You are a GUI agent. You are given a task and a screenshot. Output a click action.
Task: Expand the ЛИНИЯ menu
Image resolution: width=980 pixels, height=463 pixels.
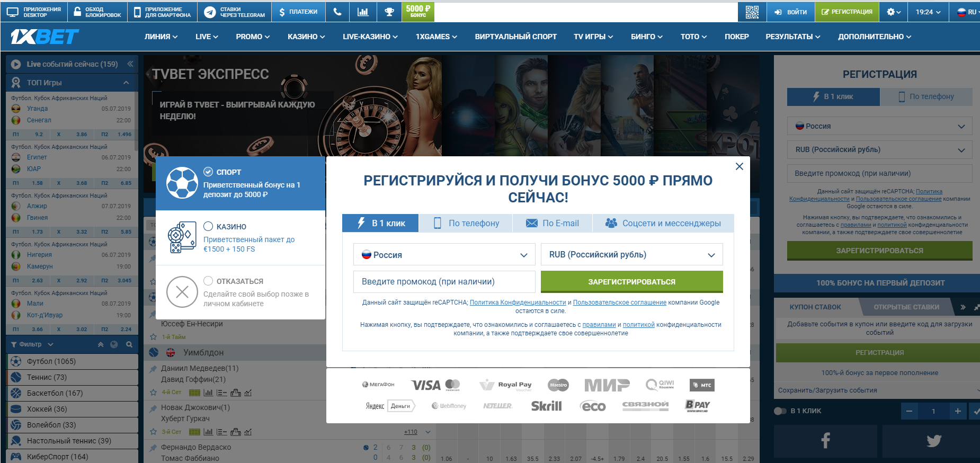[161, 37]
